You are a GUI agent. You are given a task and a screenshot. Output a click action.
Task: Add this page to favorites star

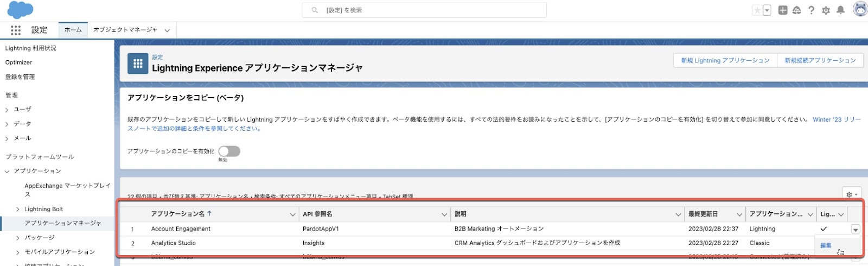757,10
